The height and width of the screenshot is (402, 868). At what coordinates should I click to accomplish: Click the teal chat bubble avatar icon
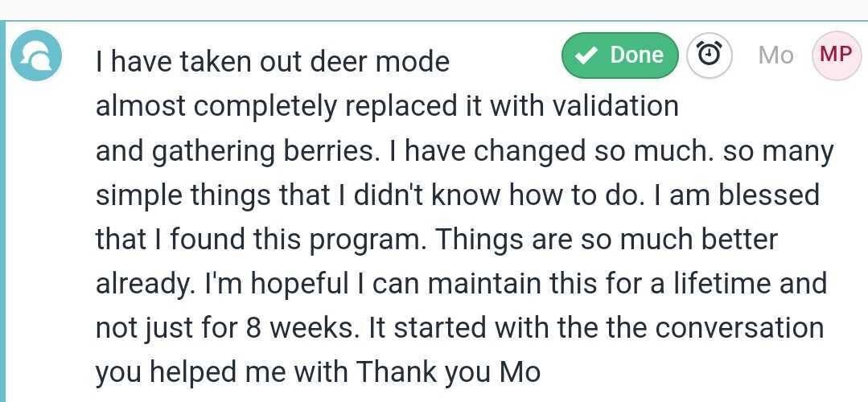(36, 55)
